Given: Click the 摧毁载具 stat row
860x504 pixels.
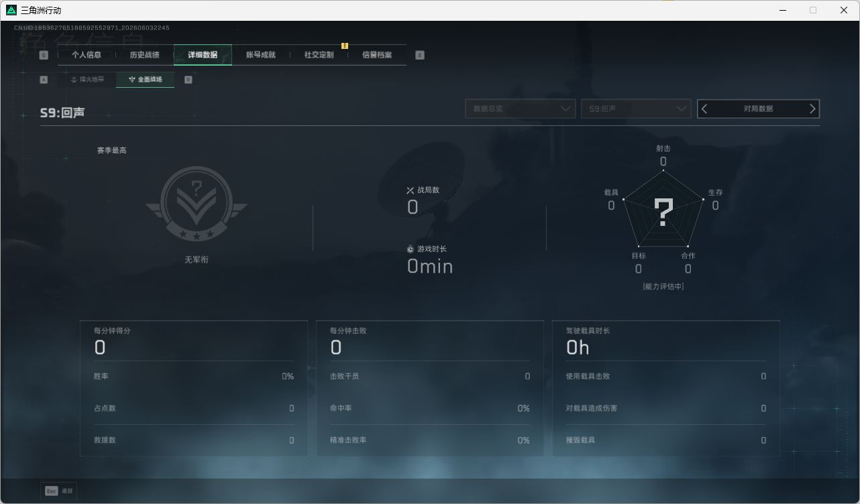Looking at the screenshot, I should (666, 440).
